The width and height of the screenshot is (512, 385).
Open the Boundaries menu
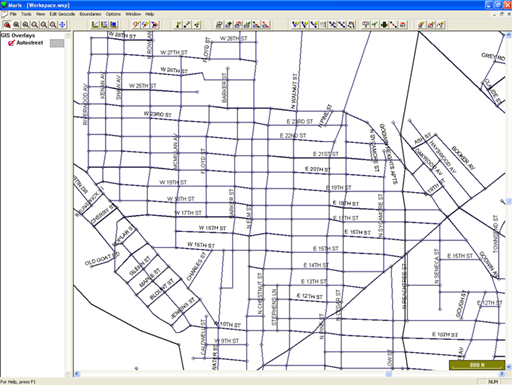click(x=90, y=14)
